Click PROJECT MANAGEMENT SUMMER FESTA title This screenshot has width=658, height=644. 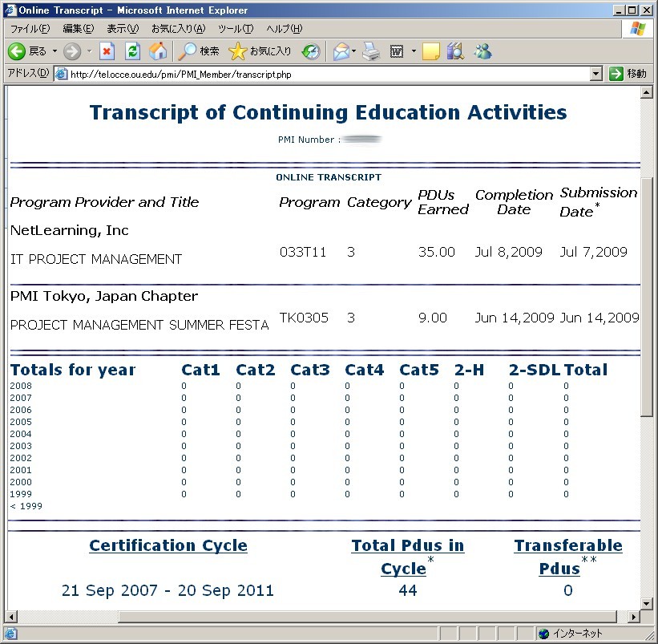[139, 325]
